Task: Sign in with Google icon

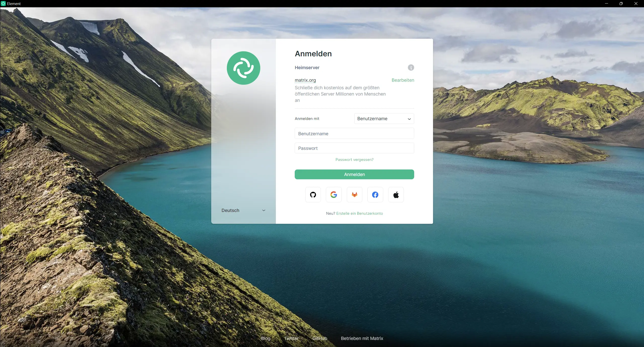Action: pyautogui.click(x=333, y=194)
